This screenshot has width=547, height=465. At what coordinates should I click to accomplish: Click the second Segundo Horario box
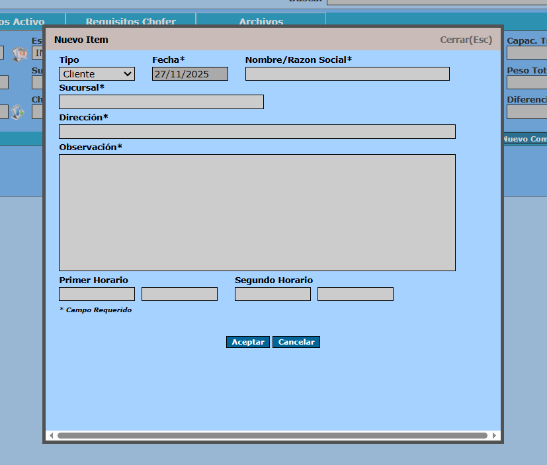coord(355,294)
